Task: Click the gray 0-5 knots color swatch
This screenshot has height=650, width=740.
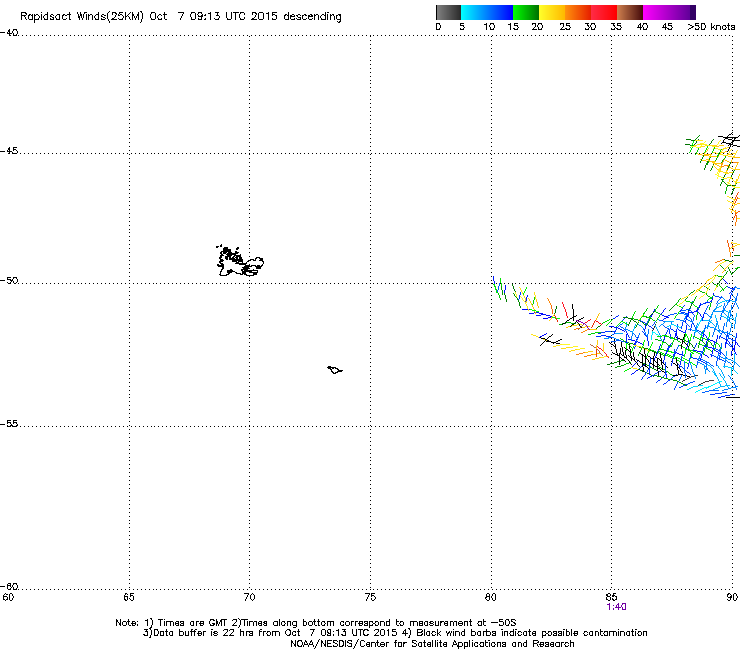Action: (448, 12)
